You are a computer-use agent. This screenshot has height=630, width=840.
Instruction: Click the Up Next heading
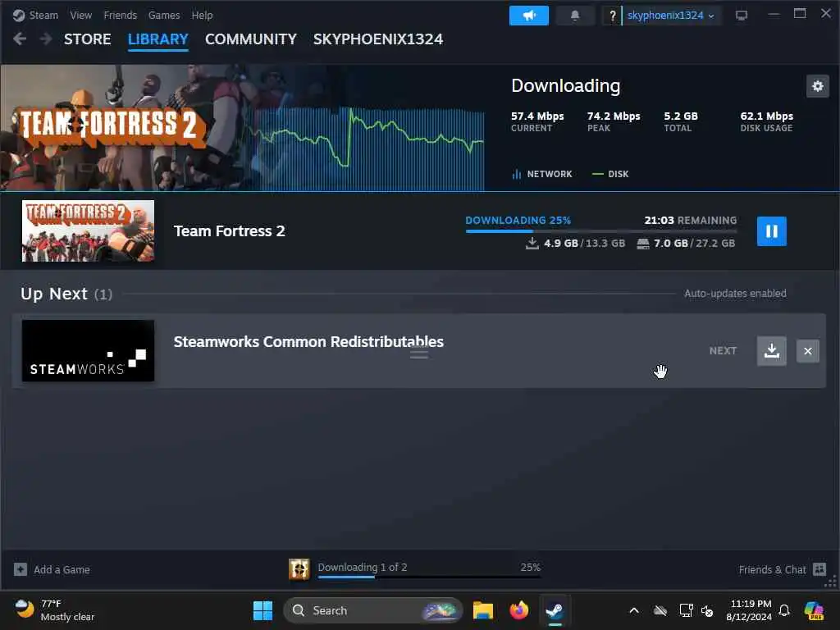[x=54, y=294]
